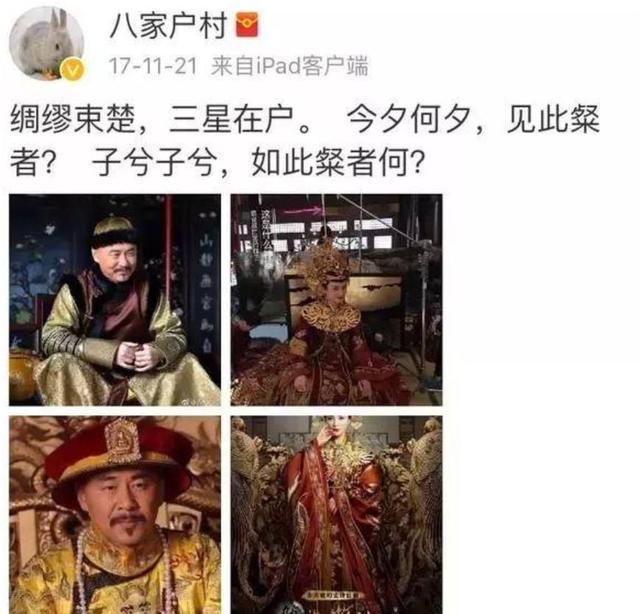Click the 17-11-21 post date
This screenshot has height=614, width=640.
[153, 66]
